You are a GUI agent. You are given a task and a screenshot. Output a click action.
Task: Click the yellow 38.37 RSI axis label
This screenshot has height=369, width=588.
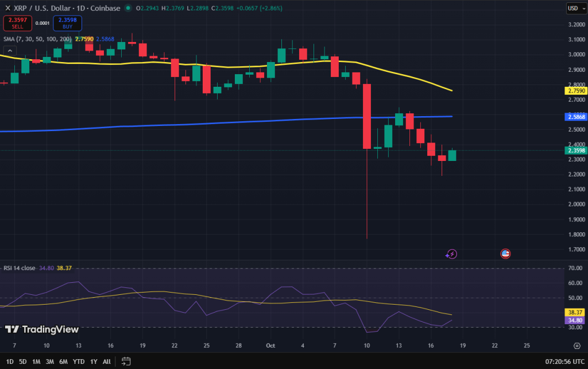coord(574,312)
